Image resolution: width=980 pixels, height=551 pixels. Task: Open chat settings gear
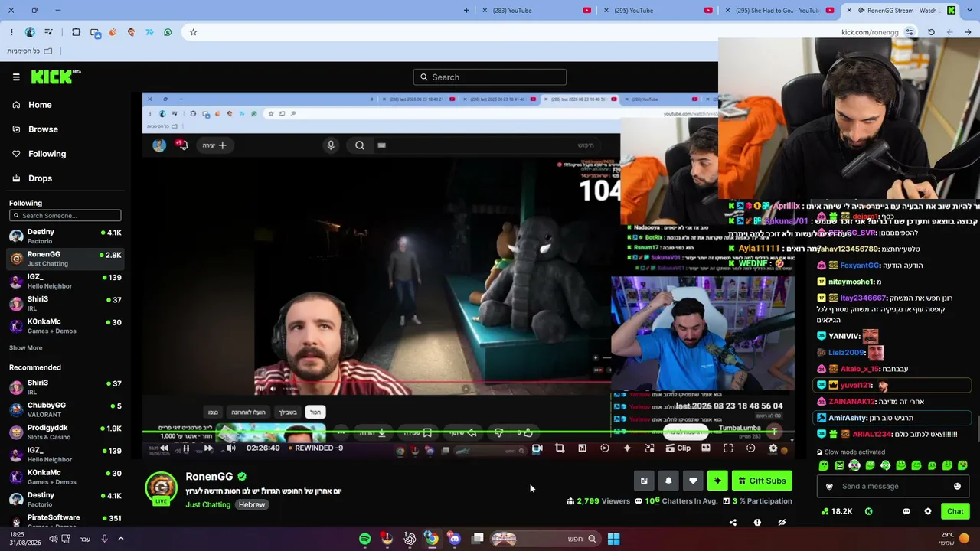tap(928, 511)
